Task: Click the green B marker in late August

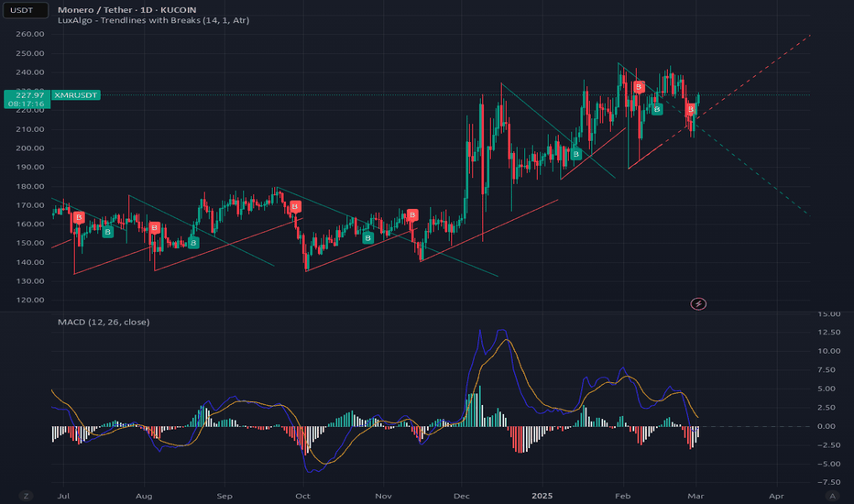Action: click(x=192, y=243)
